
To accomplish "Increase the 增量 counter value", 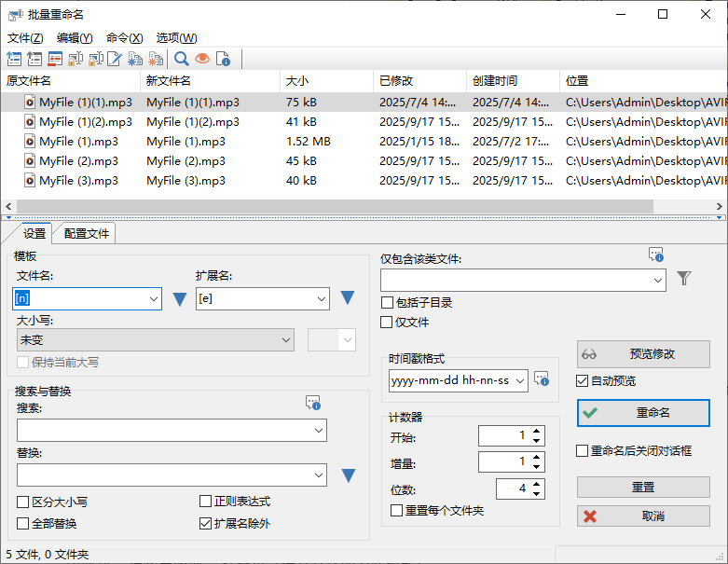I will coord(537,458).
